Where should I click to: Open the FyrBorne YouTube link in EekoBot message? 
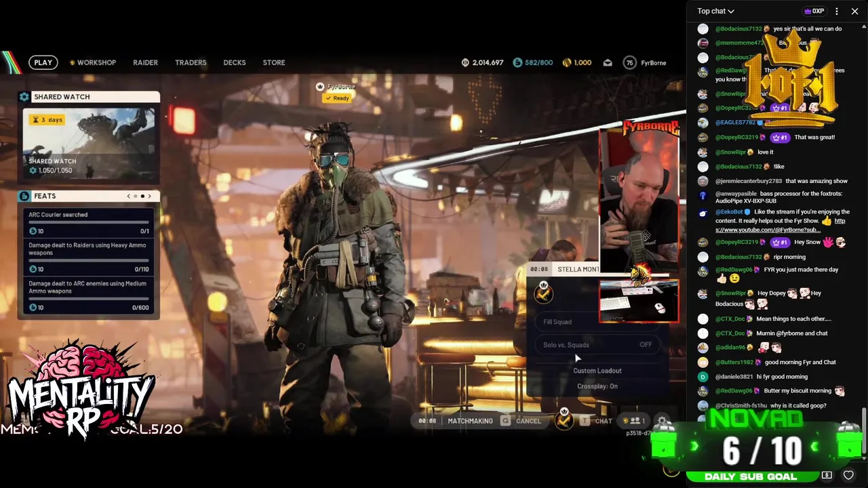coord(780,225)
